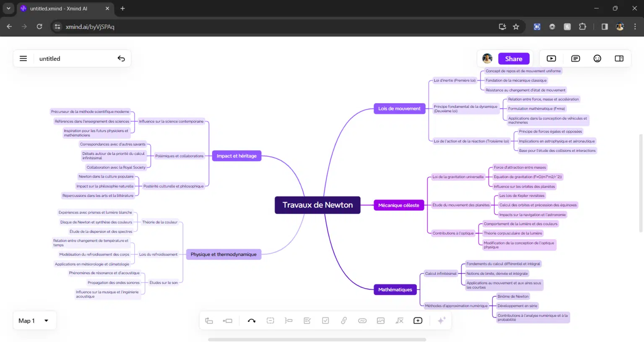Click the undo arrow icon
The image size is (644, 342).
121,59
